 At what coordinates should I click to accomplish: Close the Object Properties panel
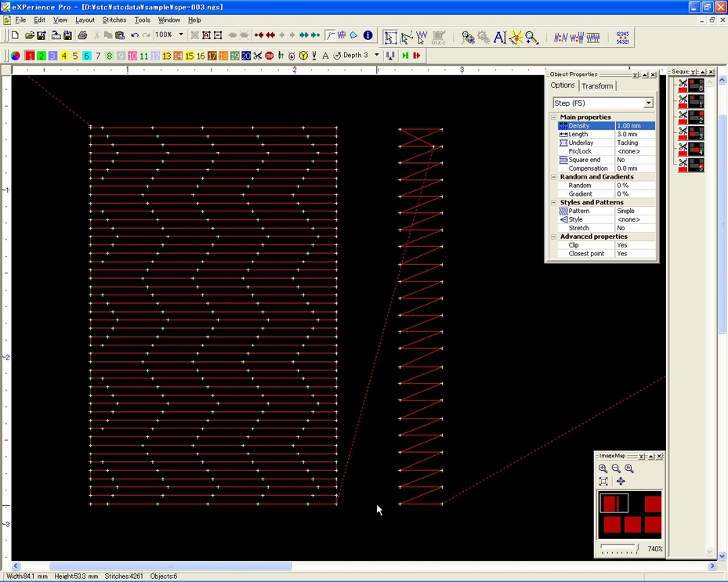pos(654,74)
